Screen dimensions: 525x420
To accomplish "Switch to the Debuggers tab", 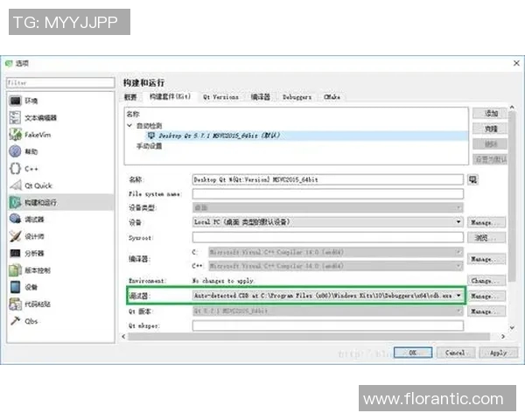I will (x=297, y=97).
